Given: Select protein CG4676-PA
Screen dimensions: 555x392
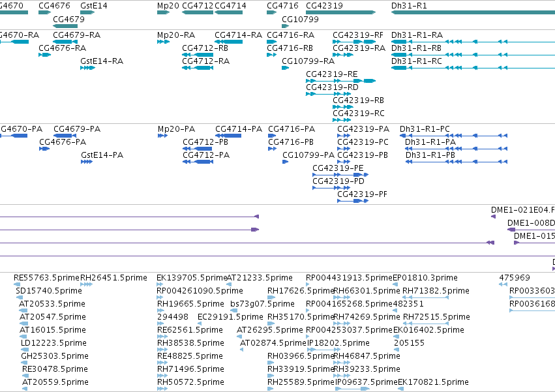Looking at the screenshot, I should coord(44,149).
